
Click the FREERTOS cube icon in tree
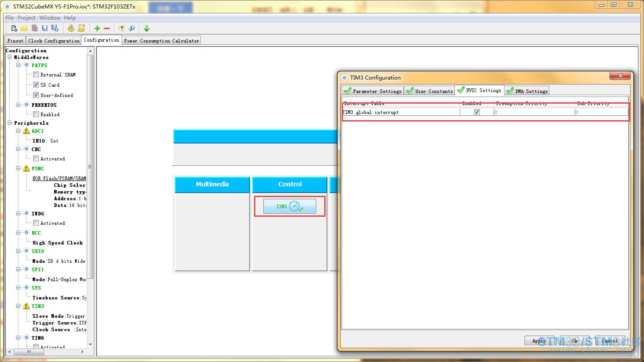[26, 105]
